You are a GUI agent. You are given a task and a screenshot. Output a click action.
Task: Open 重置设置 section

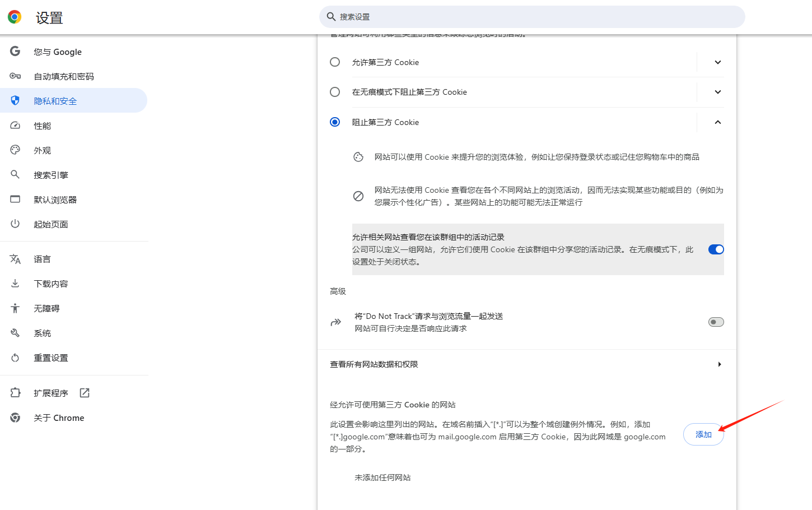(x=73, y=358)
